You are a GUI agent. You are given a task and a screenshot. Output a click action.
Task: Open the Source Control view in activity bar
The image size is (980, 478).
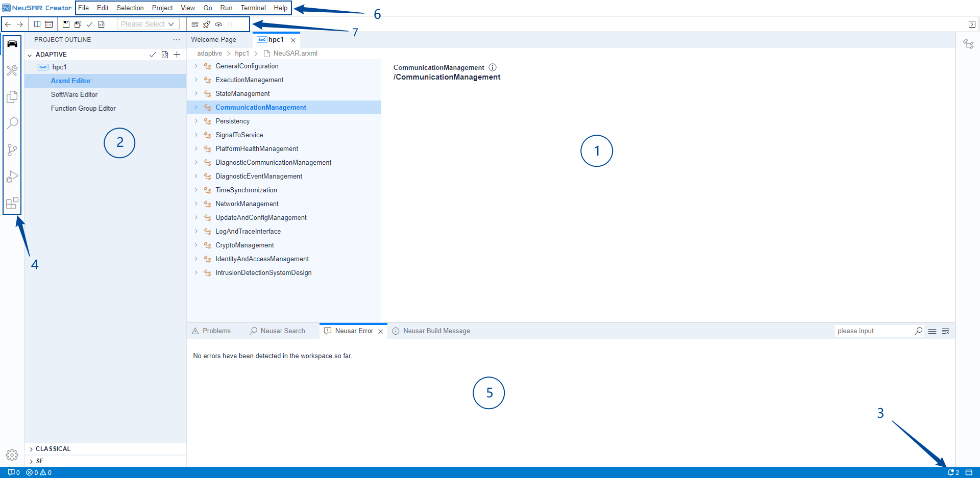click(x=12, y=149)
